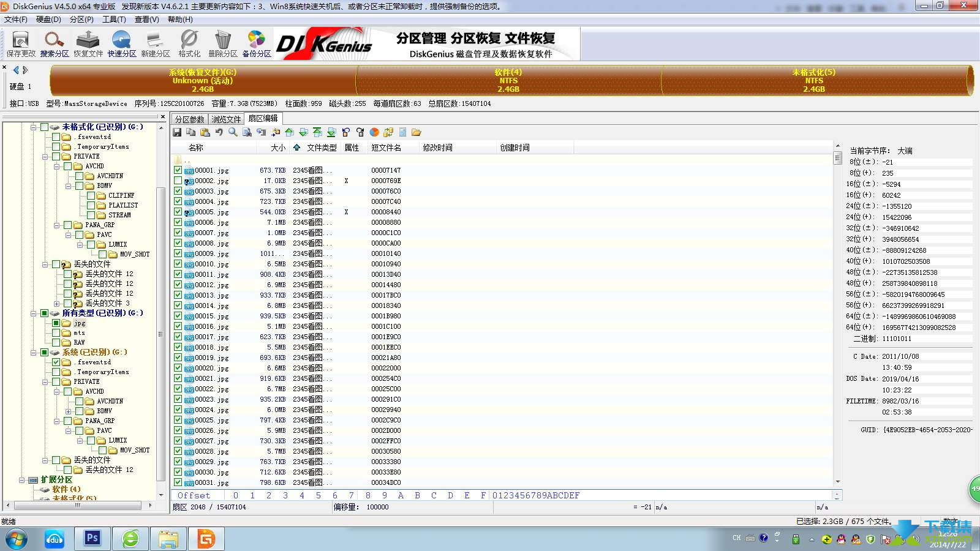
Task: Collapse 丢失的文件 under 系统(已识别)
Action: [x=45, y=460]
